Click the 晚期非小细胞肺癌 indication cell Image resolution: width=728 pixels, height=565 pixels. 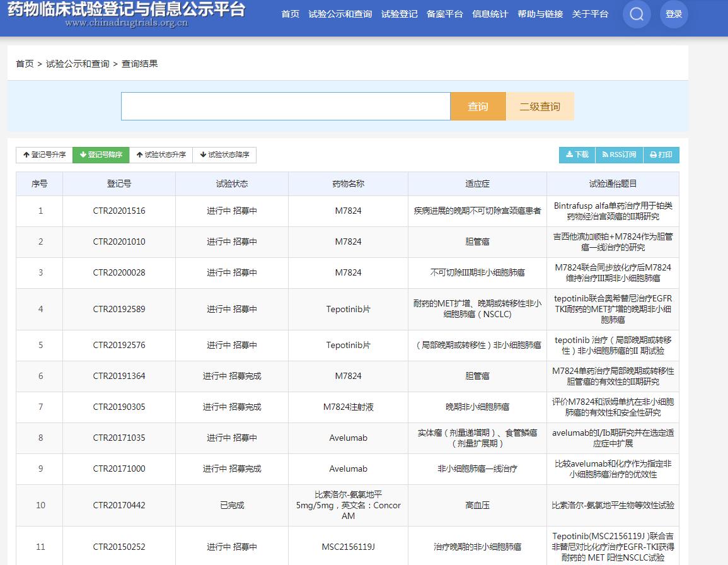pos(477,407)
